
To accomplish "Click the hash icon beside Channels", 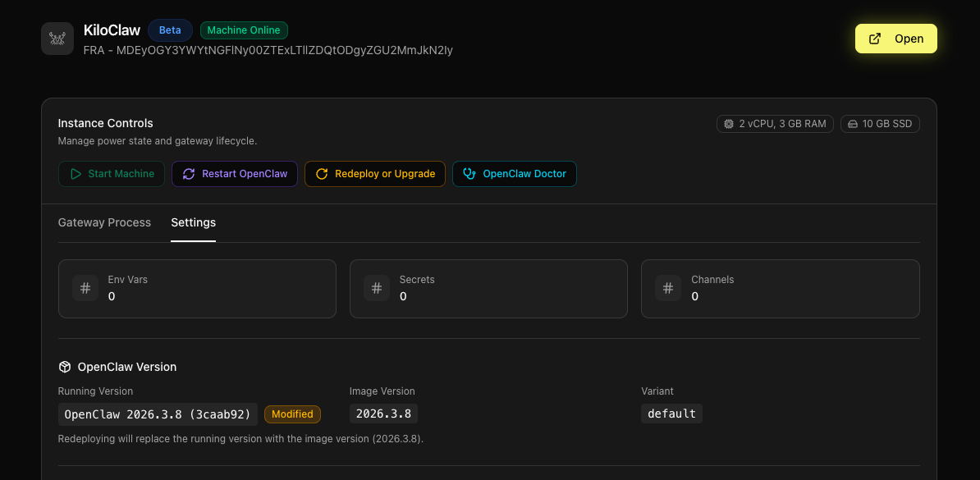I will tap(668, 288).
